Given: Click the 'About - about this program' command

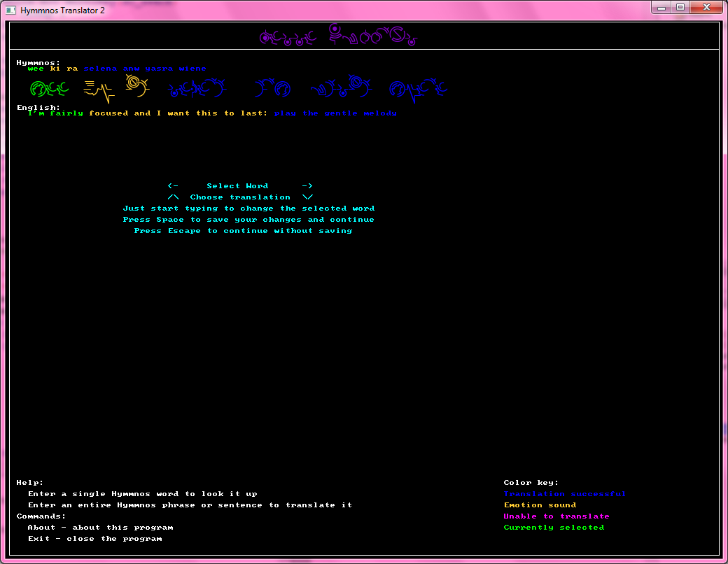Looking at the screenshot, I should pos(100,528).
